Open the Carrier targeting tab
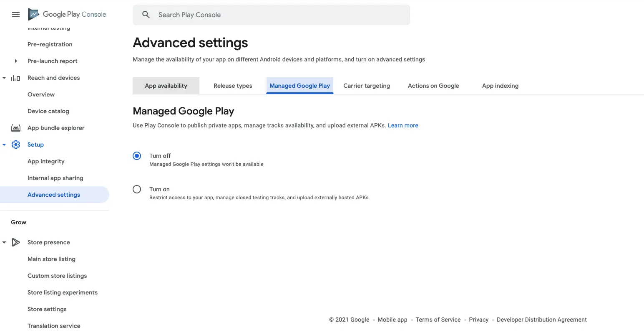The width and height of the screenshot is (644, 335). [367, 86]
